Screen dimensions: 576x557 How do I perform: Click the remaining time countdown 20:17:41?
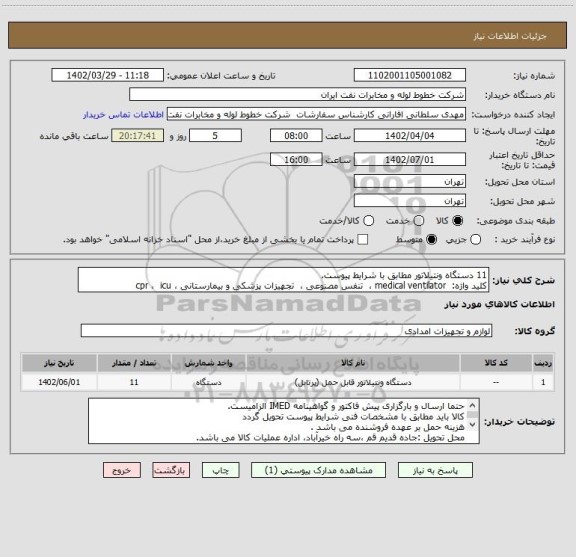coord(137,136)
